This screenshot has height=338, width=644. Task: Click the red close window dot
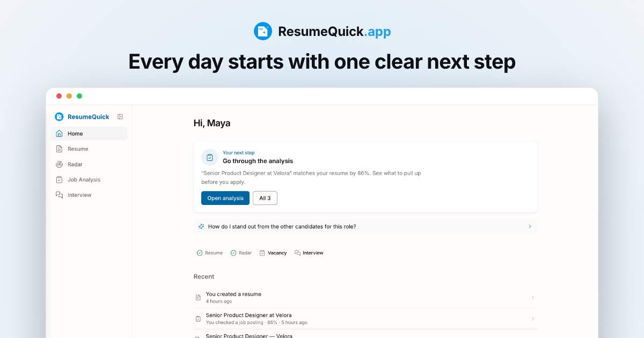(x=59, y=96)
